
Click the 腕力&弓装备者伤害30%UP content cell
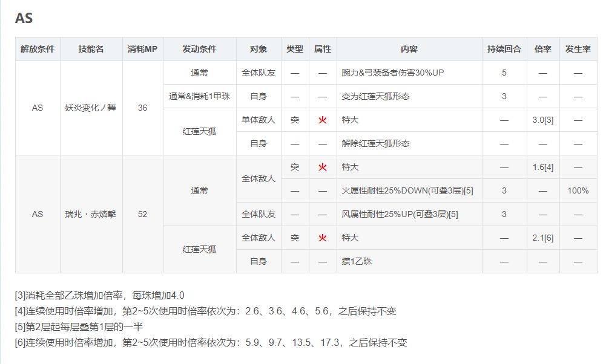(409, 73)
